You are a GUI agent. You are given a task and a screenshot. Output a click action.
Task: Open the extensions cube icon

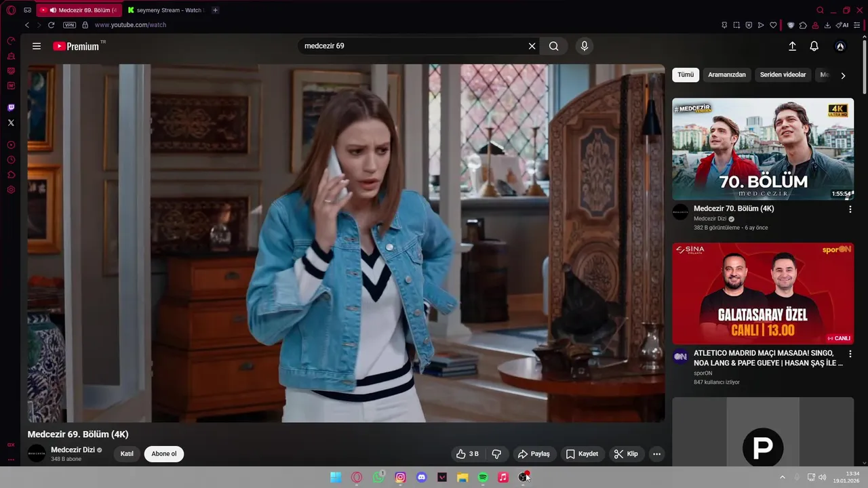(x=803, y=25)
